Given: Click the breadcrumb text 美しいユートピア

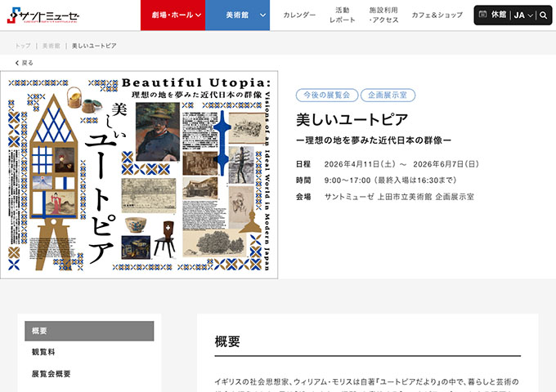Looking at the screenshot, I should [x=94, y=46].
